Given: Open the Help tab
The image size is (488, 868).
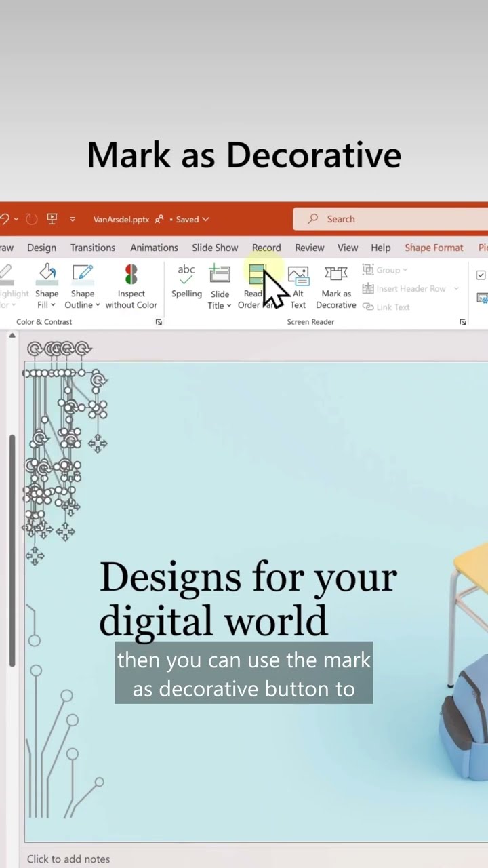Looking at the screenshot, I should click(x=381, y=248).
